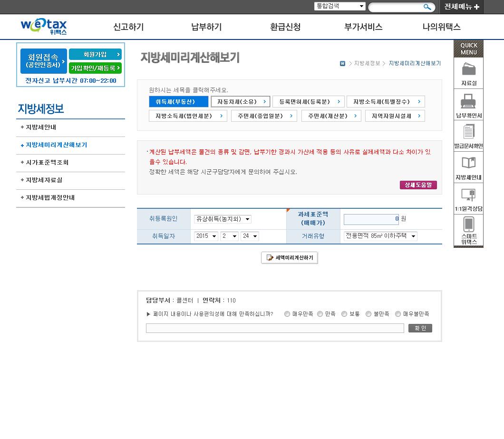Click 전체메뉴 in top bar

[462, 7]
